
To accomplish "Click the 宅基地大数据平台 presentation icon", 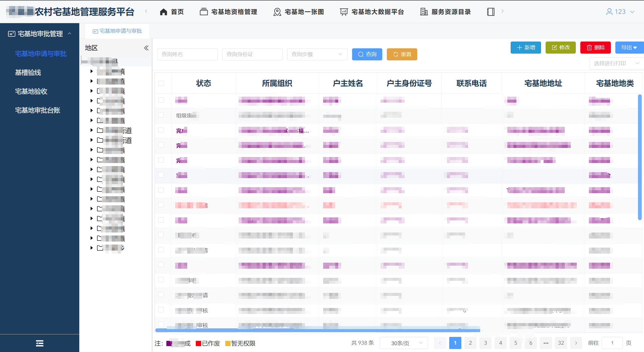I will point(344,12).
